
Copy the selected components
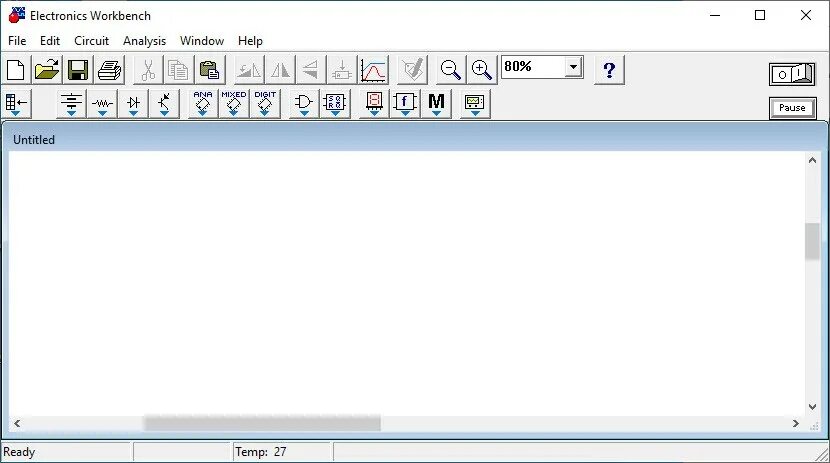[x=178, y=70]
